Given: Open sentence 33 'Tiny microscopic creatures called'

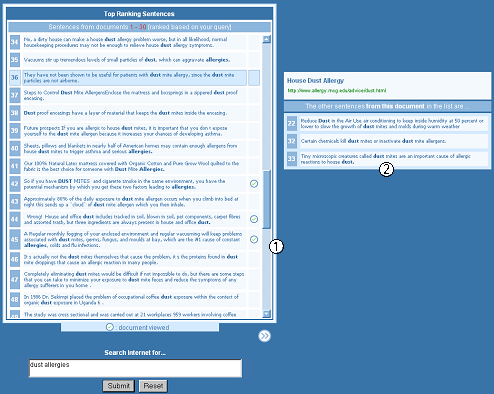Looking at the screenshot, I should [393, 159].
